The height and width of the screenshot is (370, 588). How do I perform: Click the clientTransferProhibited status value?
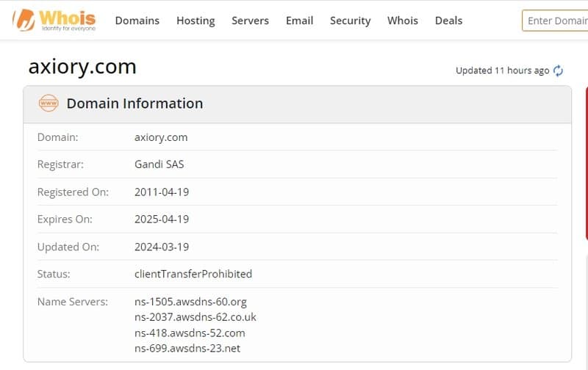[193, 274]
